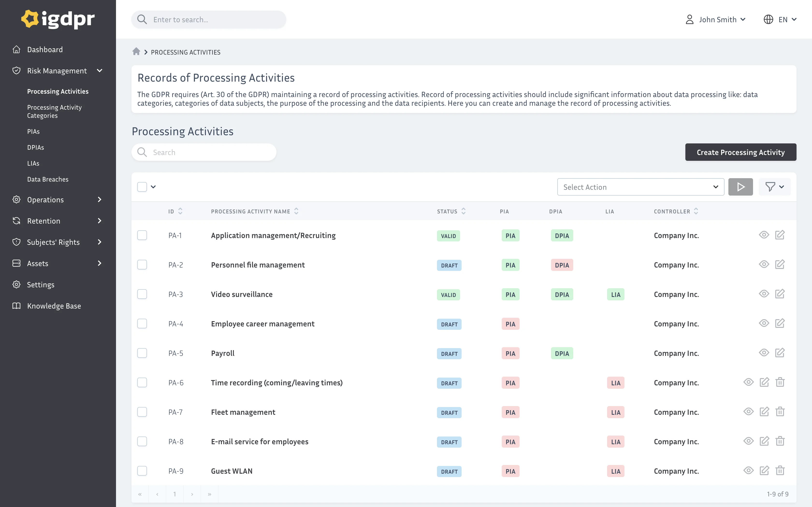812x507 pixels.
Task: Delete the Fleet management activity
Action: tap(780, 411)
